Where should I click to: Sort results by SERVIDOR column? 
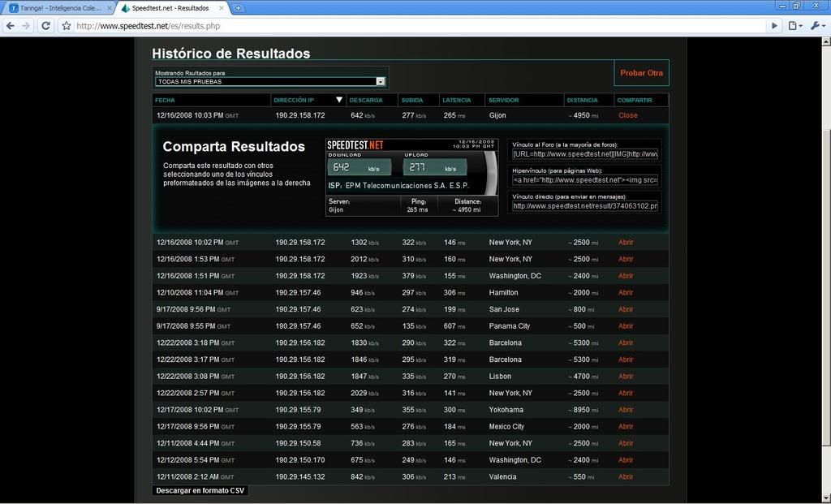tap(503, 100)
